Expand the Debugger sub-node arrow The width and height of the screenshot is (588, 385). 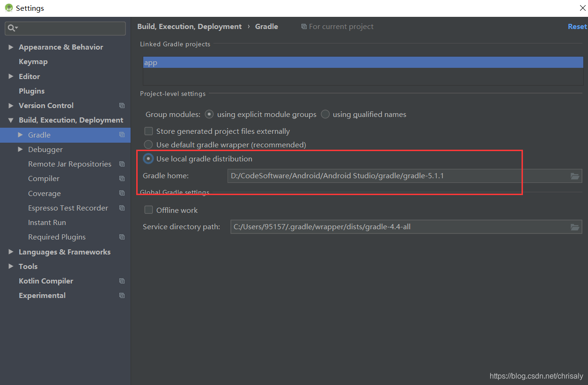click(x=20, y=149)
